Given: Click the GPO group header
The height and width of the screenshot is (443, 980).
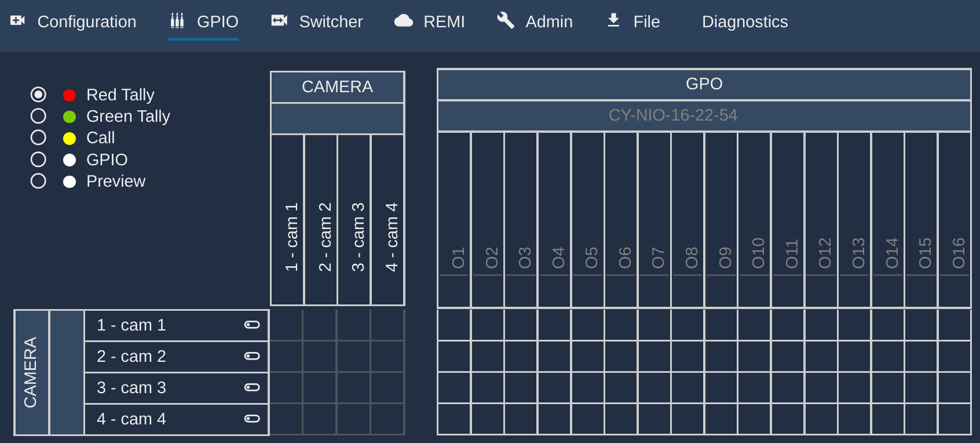Looking at the screenshot, I should (704, 84).
